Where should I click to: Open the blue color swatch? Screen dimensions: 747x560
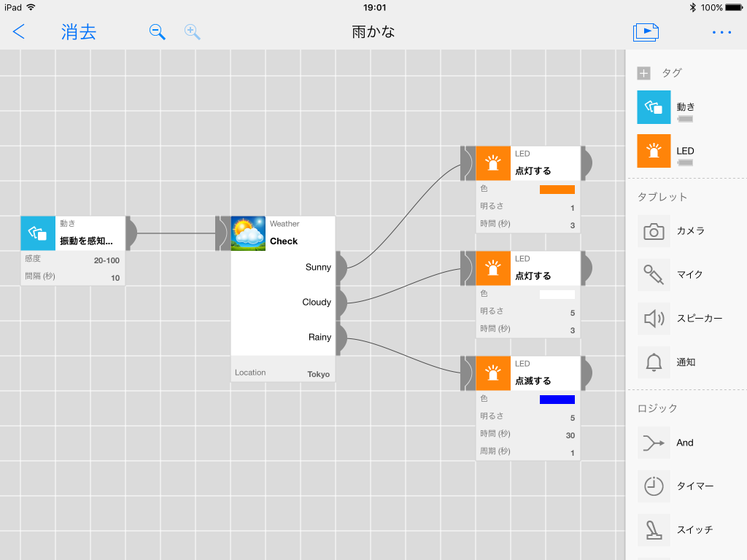(x=557, y=400)
